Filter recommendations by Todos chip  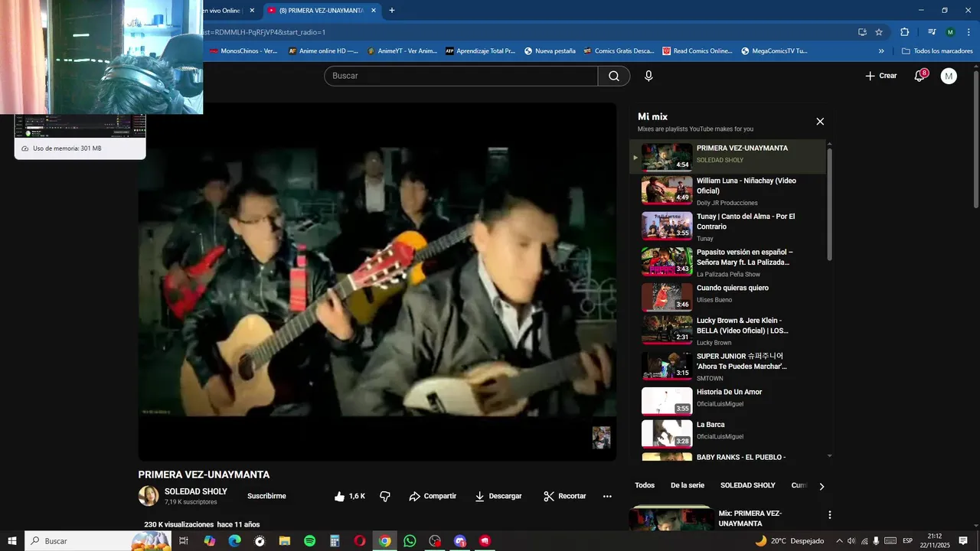coord(645,485)
